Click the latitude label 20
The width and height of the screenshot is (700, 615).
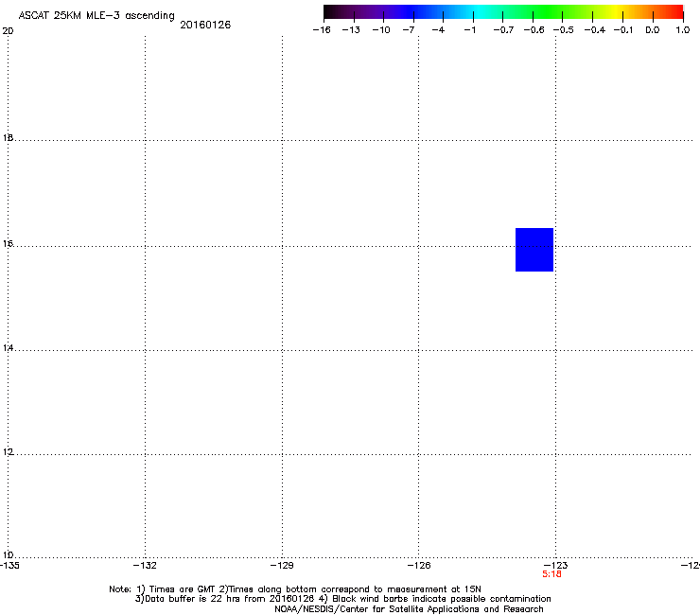click(x=8, y=31)
